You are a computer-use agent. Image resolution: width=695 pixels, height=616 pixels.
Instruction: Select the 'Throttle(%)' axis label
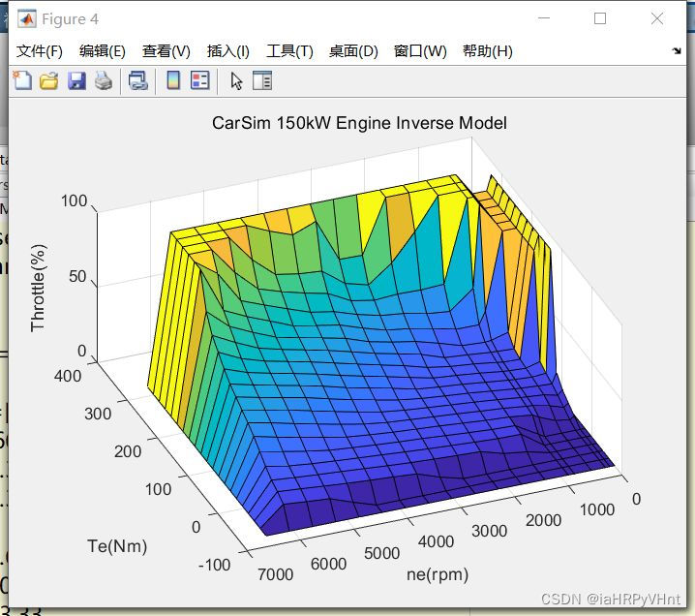[38, 288]
